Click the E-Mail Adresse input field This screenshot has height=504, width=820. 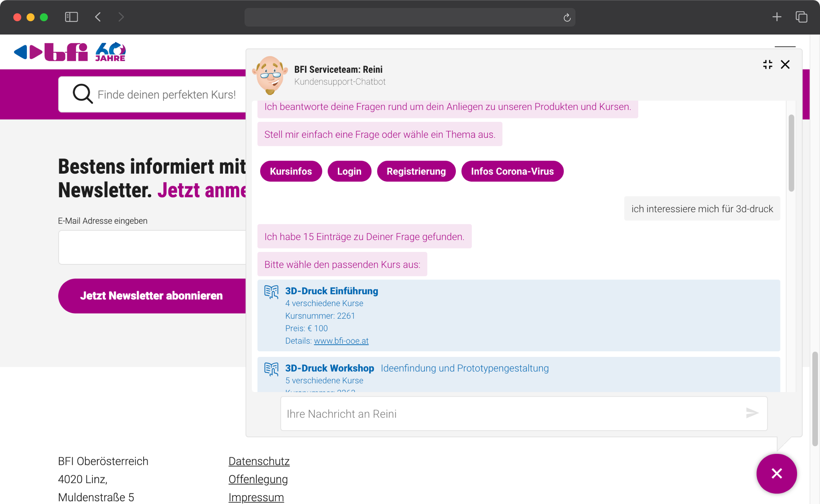tap(152, 247)
